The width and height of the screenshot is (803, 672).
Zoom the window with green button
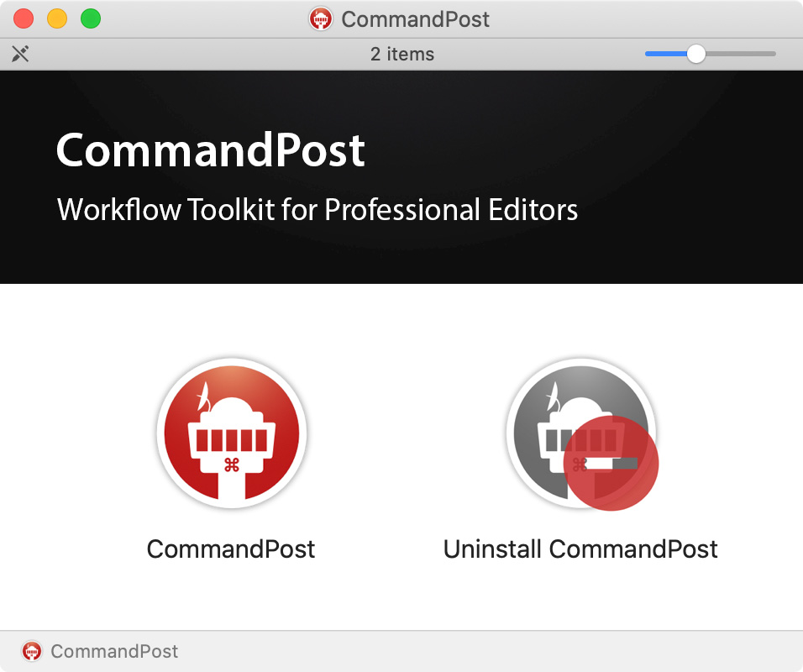91,19
